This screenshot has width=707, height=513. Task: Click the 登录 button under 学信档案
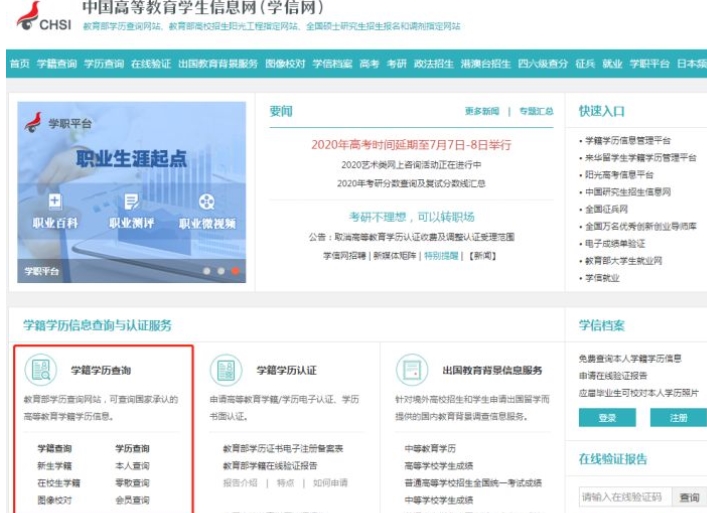(607, 417)
